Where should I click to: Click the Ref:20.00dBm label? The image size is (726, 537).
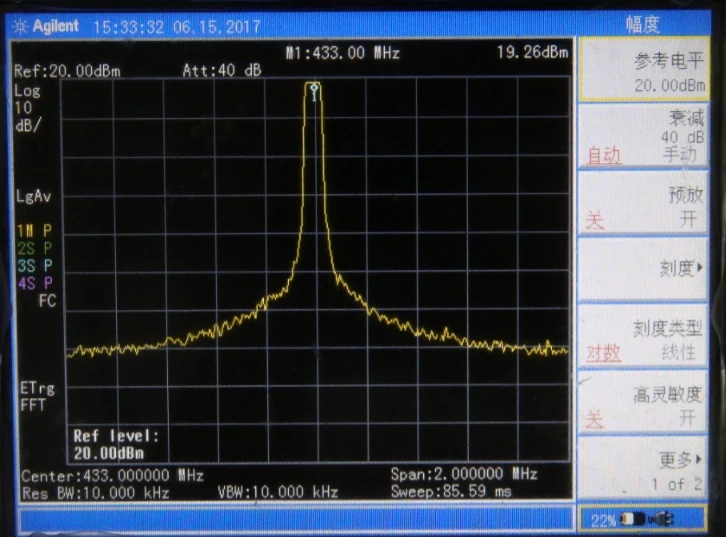coord(67,71)
